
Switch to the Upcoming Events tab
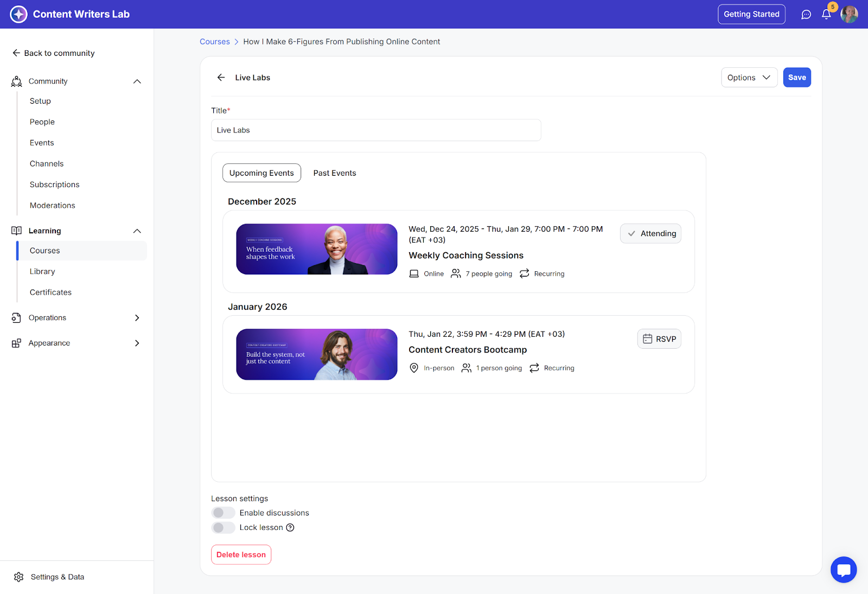[261, 173]
